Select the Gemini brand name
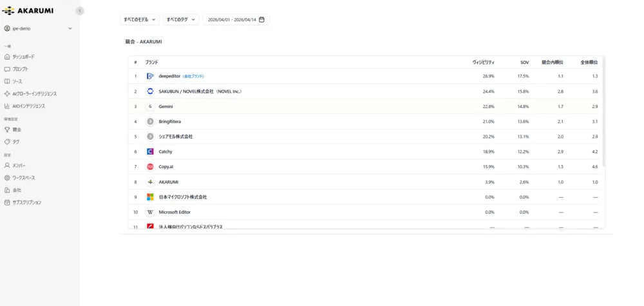The height and width of the screenshot is (306, 644). point(166,106)
